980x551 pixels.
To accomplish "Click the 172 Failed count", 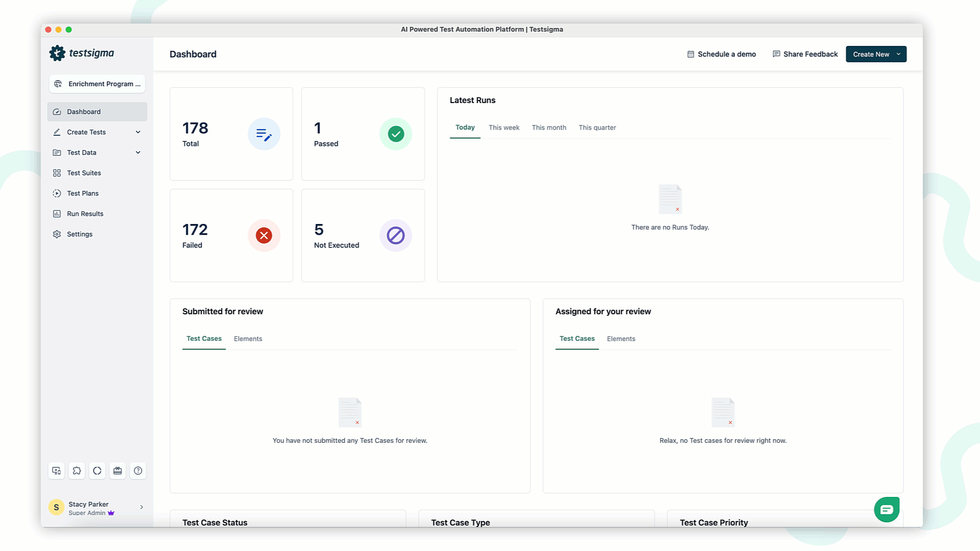I will coord(195,230).
